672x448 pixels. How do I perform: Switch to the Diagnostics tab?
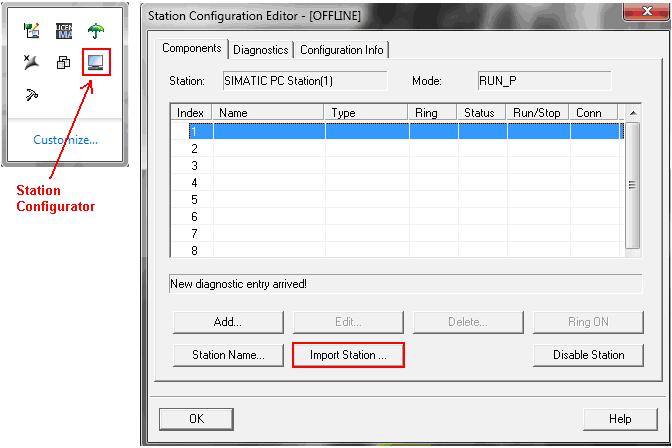click(261, 50)
